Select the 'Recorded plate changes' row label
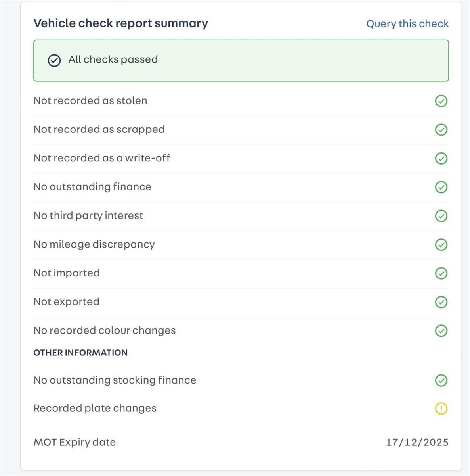 95,408
